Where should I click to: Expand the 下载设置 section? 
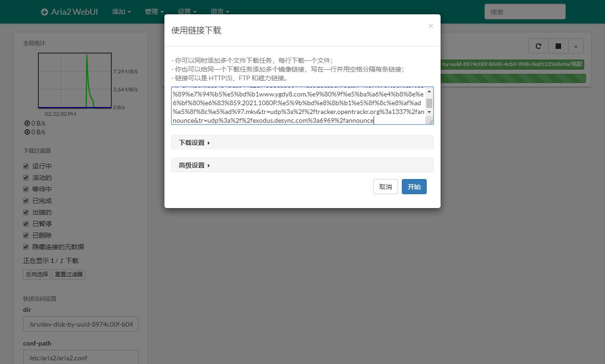tap(194, 142)
